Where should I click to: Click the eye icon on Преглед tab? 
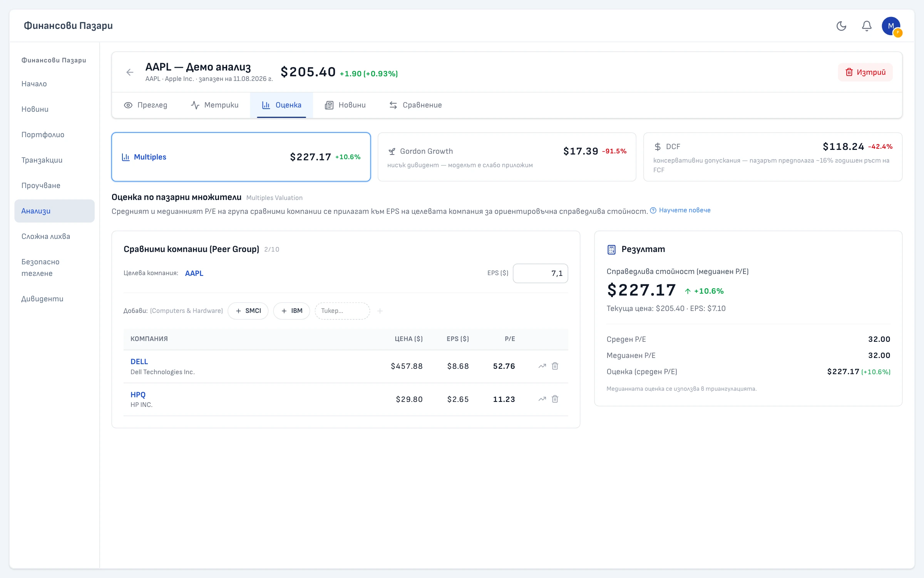(128, 105)
